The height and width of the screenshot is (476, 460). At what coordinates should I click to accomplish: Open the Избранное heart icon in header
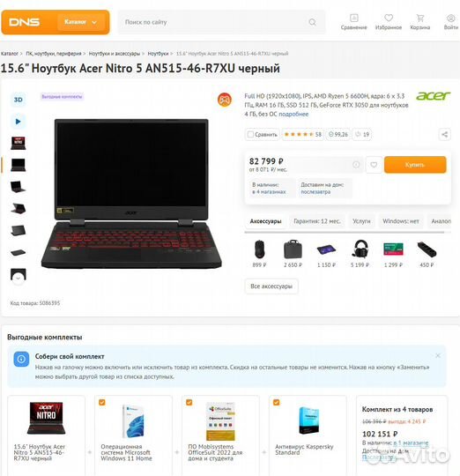(389, 18)
